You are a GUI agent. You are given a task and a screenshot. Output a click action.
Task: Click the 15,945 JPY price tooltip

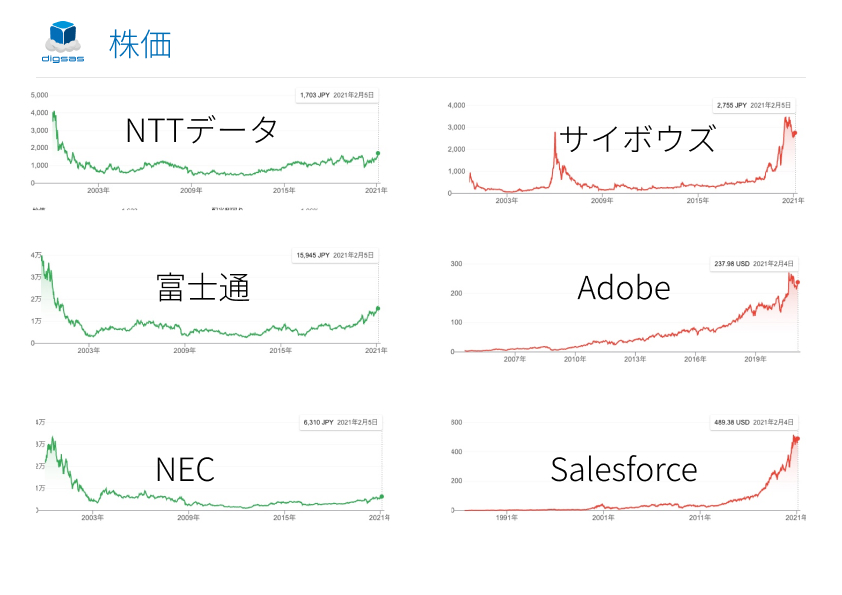pyautogui.click(x=335, y=255)
